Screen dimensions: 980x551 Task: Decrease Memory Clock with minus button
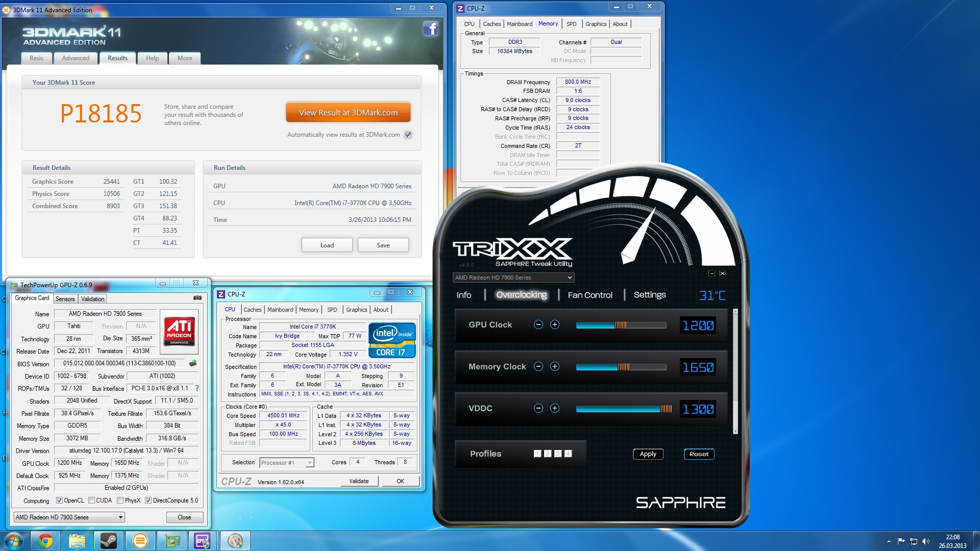point(538,367)
